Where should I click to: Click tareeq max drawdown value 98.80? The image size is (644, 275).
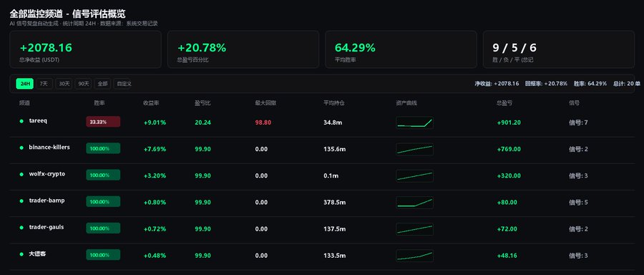point(263,122)
